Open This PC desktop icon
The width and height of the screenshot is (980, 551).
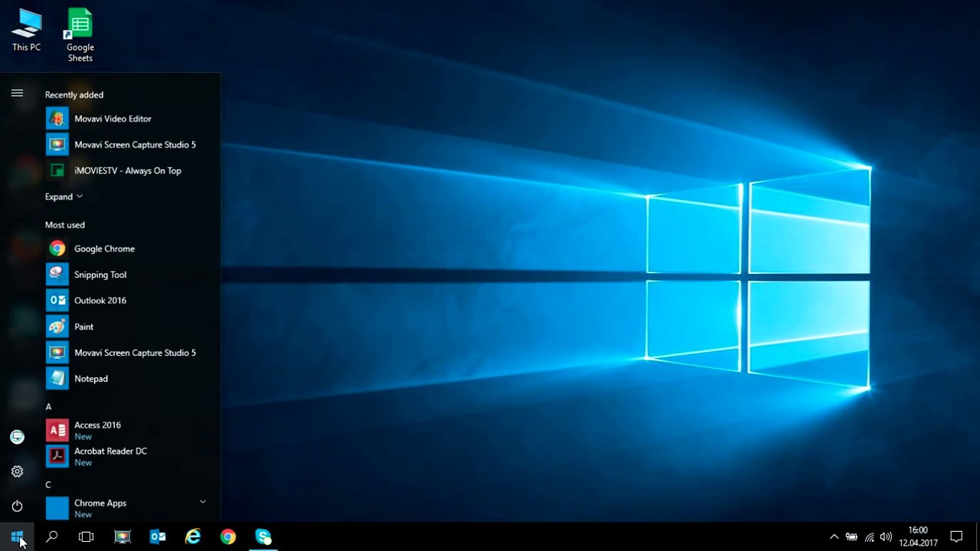[26, 31]
